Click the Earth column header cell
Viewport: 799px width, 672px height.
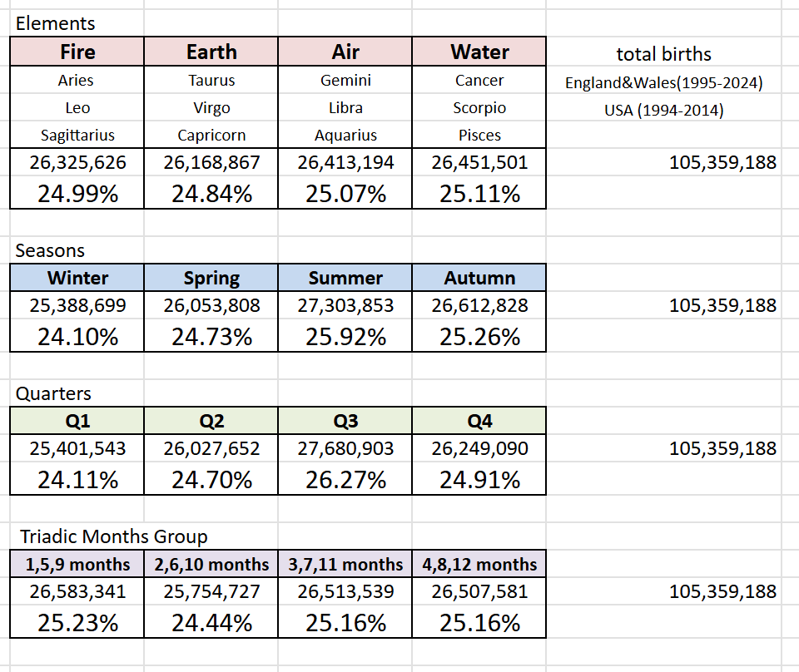click(x=211, y=52)
